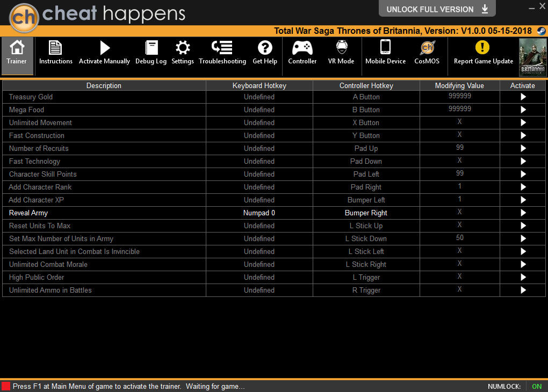The image size is (548, 392).
Task: Click the Controller Hotkey column header
Action: 366,85
